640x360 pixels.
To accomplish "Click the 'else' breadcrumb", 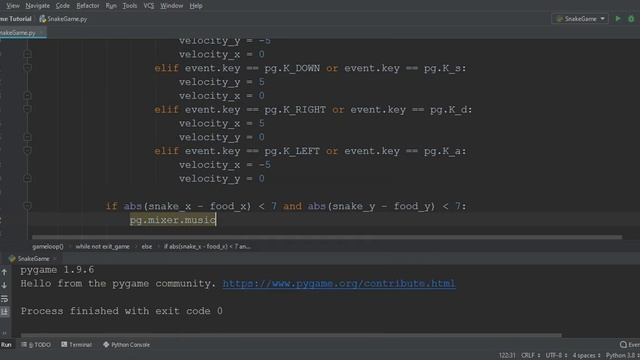I will [x=147, y=247].
